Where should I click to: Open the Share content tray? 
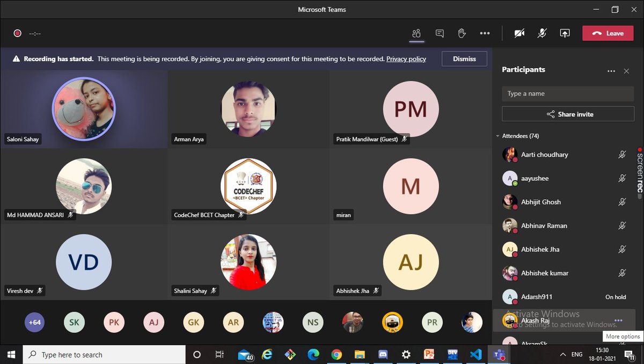(565, 33)
